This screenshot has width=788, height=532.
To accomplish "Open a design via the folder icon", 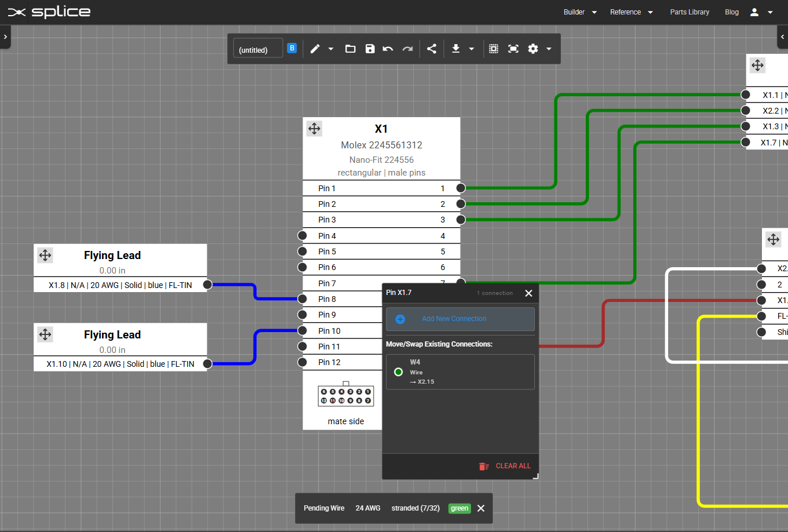I will (350, 49).
